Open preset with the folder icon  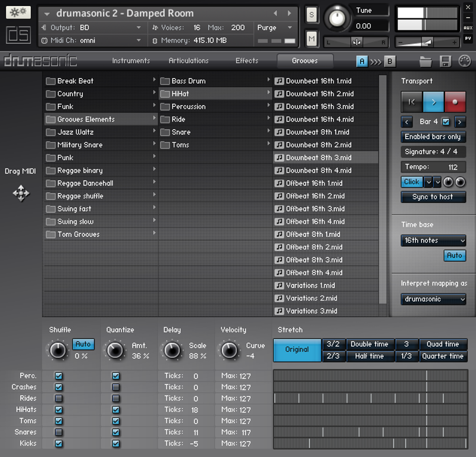click(425, 61)
